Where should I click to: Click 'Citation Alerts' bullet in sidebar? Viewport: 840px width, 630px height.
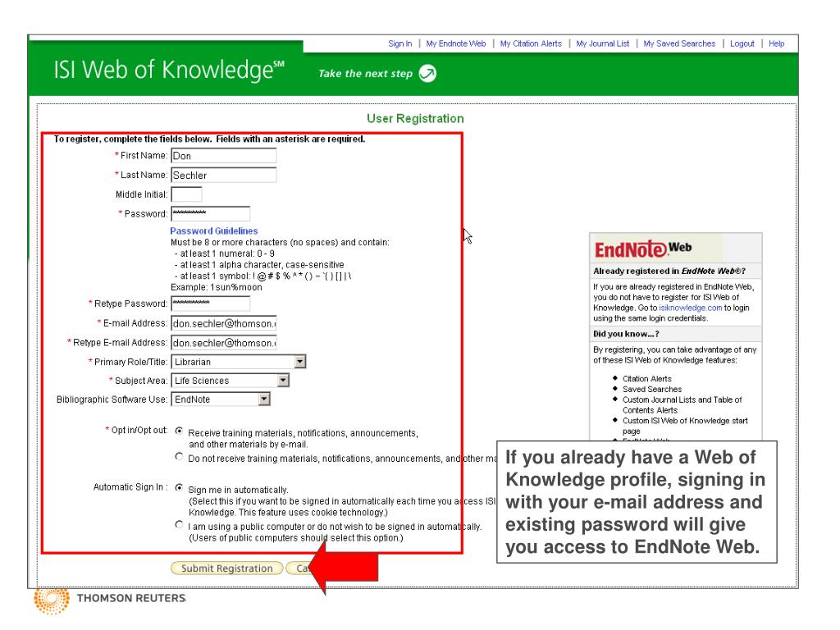pos(646,379)
